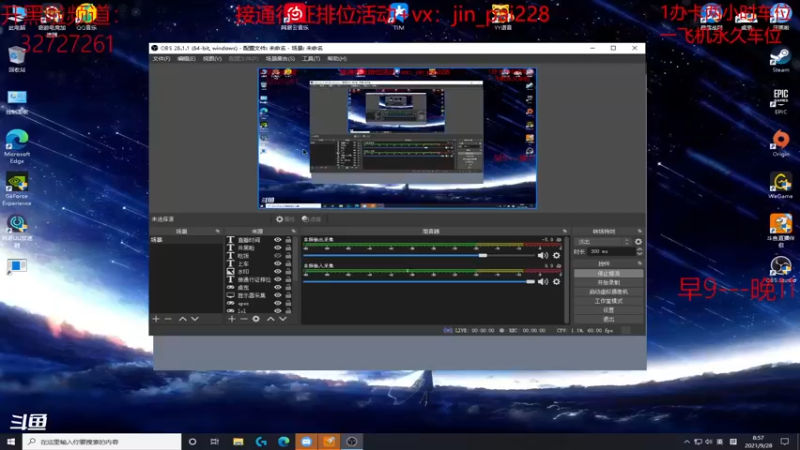Pop out the Controls dock with its float icon
This screenshot has height=450, width=800.
639,263
